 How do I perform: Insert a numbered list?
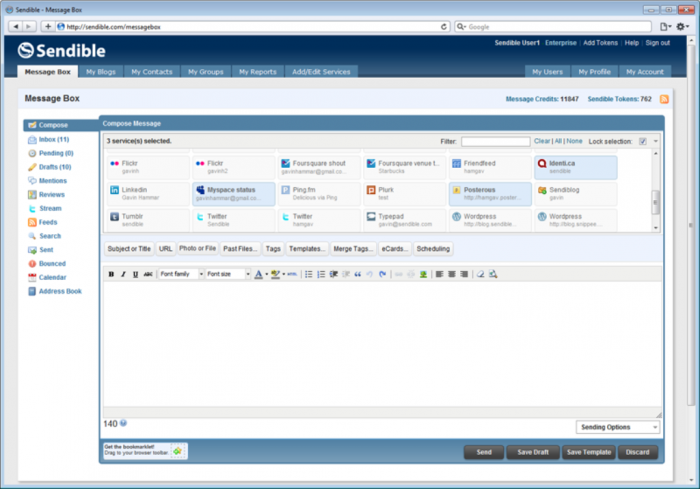click(x=321, y=274)
